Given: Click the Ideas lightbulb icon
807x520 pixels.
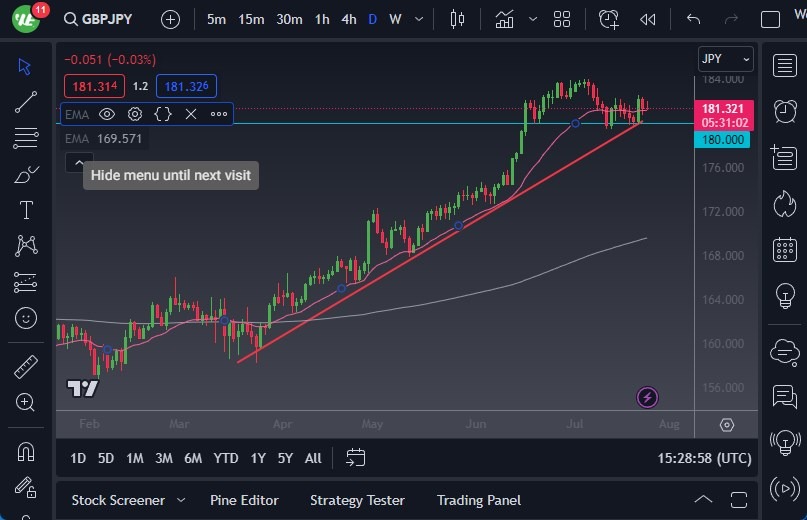Looking at the screenshot, I should click(x=785, y=296).
